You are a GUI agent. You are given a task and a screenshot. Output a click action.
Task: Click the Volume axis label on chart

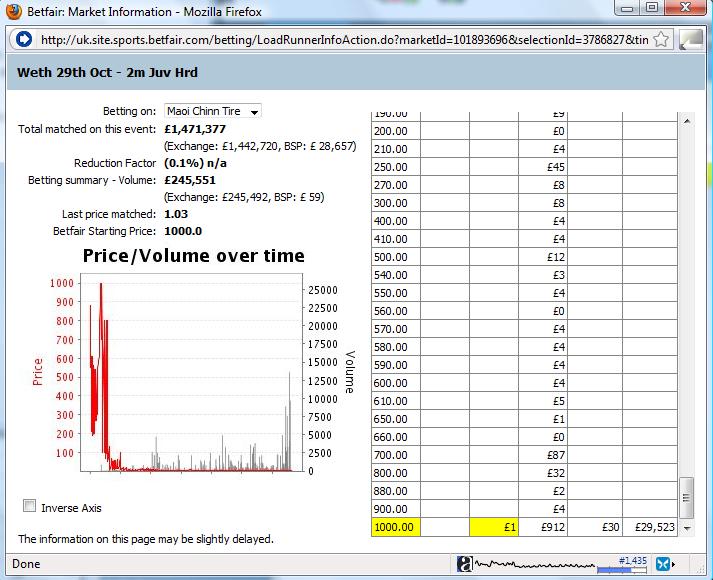pos(349,372)
